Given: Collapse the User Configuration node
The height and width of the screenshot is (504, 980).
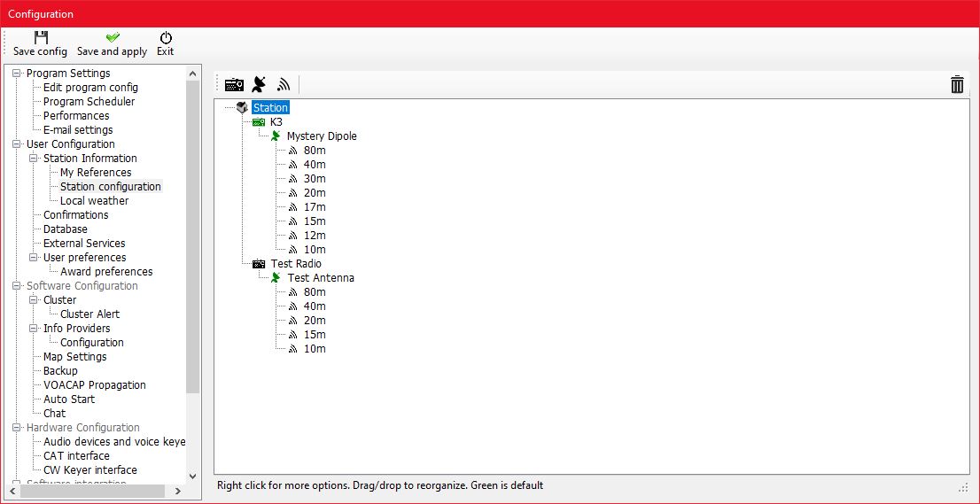Looking at the screenshot, I should coord(16,144).
